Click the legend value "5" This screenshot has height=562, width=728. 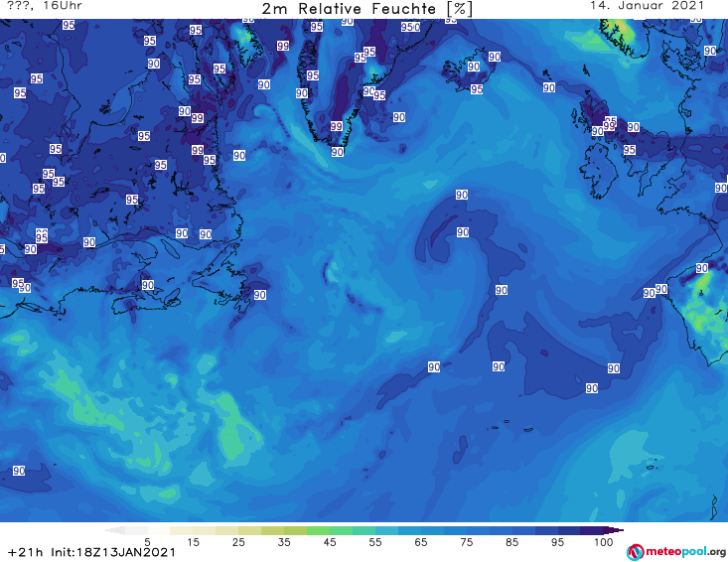point(147,542)
